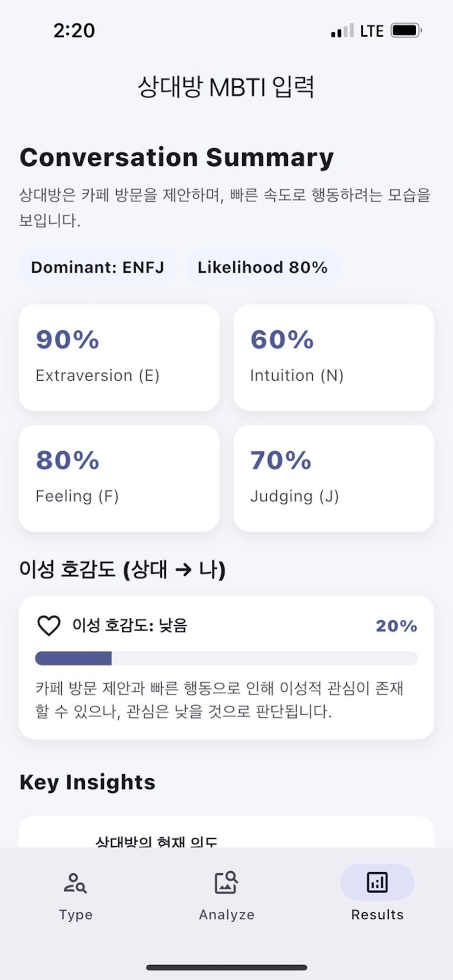Image resolution: width=453 pixels, height=980 pixels.
Task: Open the Type tab label
Action: click(x=75, y=915)
